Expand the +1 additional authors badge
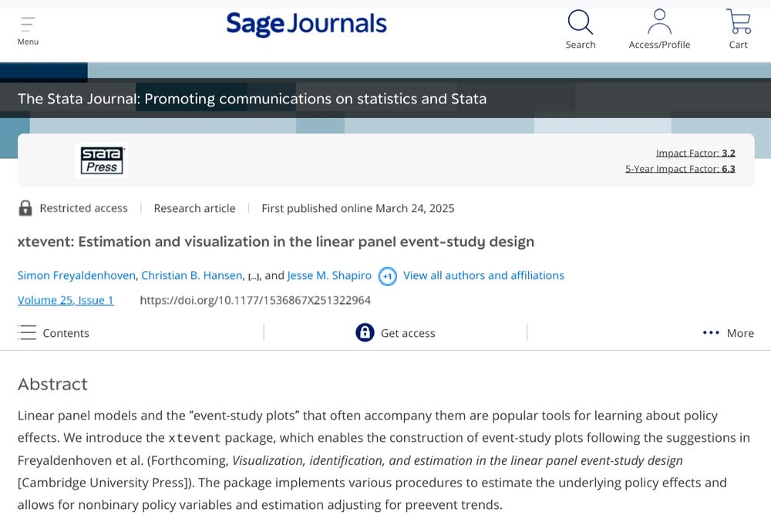This screenshot has width=771, height=532. pos(387,276)
